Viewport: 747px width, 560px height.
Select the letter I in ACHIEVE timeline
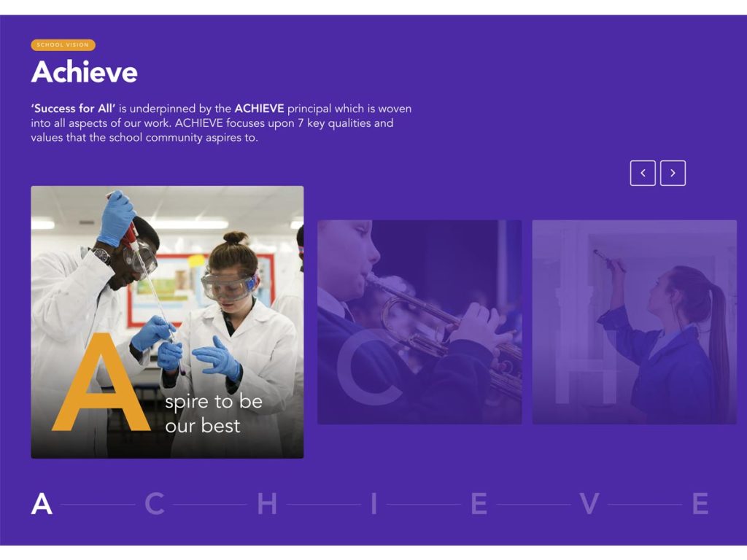pyautogui.click(x=374, y=503)
